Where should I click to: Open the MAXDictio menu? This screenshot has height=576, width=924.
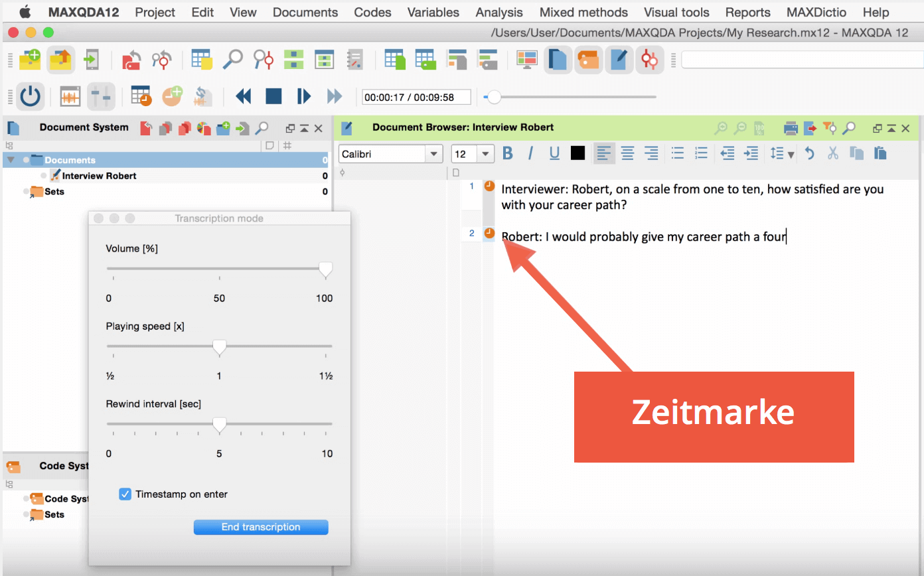tap(816, 12)
